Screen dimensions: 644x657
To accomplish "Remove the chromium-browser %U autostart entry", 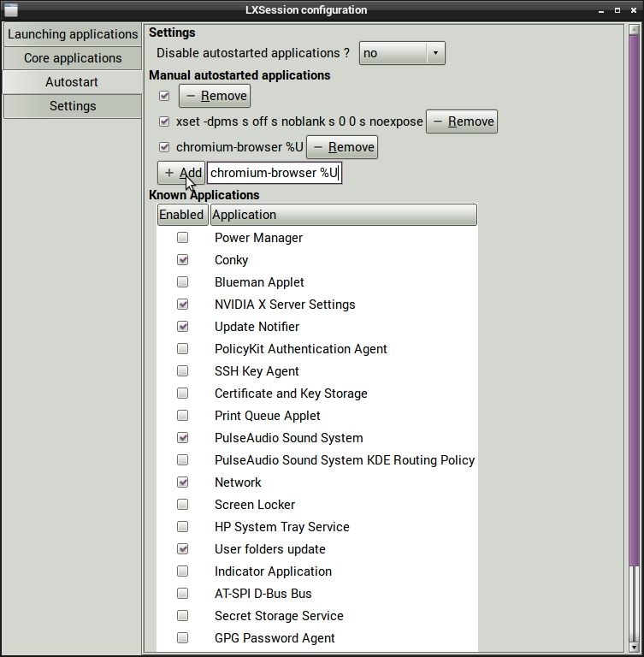I will [x=342, y=147].
